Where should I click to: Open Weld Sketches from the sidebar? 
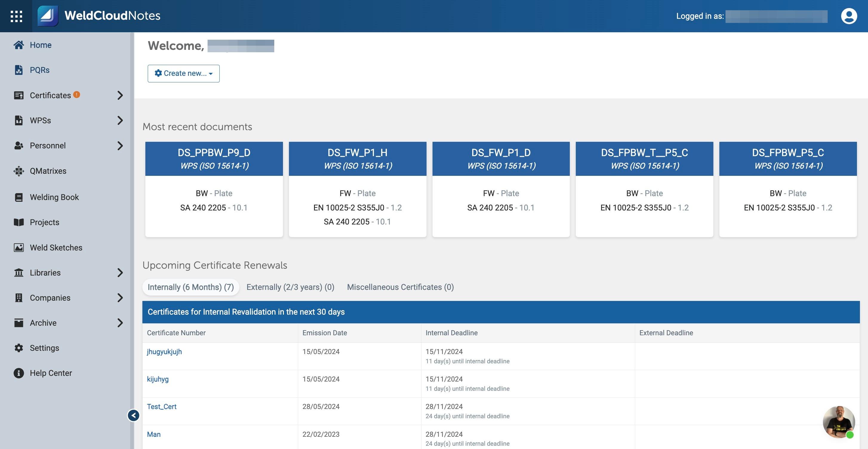tap(56, 247)
